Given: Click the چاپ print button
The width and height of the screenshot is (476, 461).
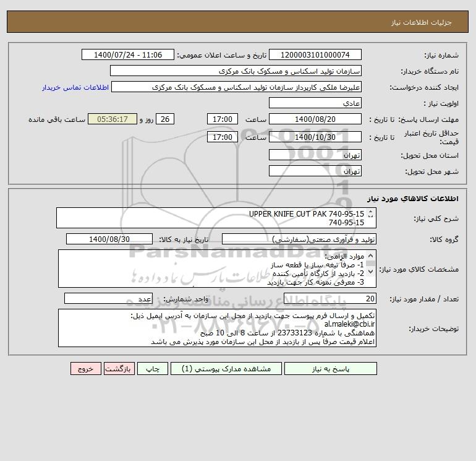Looking at the screenshot, I should point(153,369).
